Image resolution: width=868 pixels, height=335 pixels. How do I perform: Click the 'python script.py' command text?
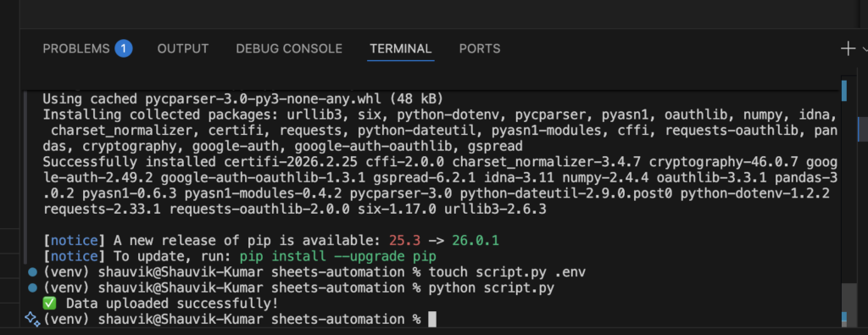pyautogui.click(x=492, y=288)
